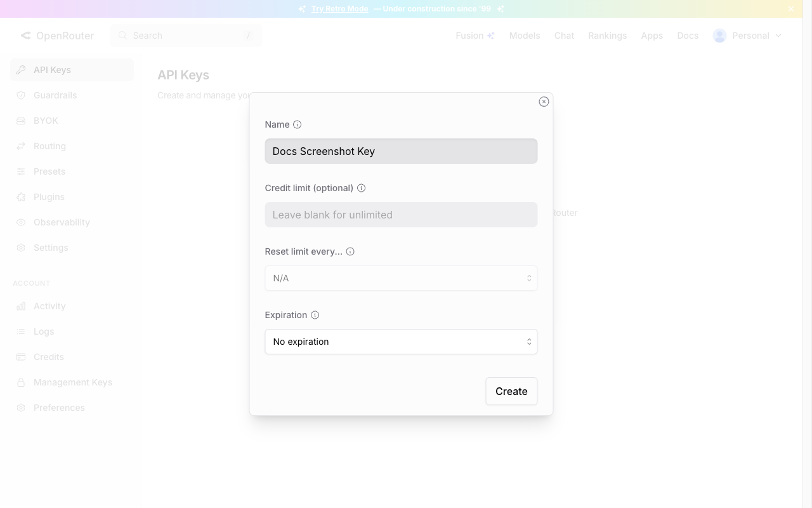Open the Rankings navigation item

tap(607, 36)
